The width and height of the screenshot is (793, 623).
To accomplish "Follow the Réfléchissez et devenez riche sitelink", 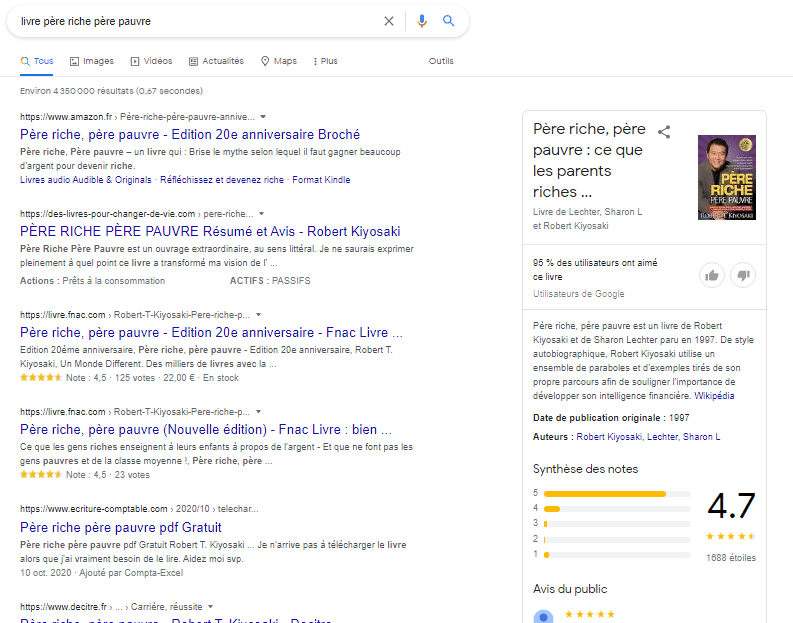I will 222,180.
